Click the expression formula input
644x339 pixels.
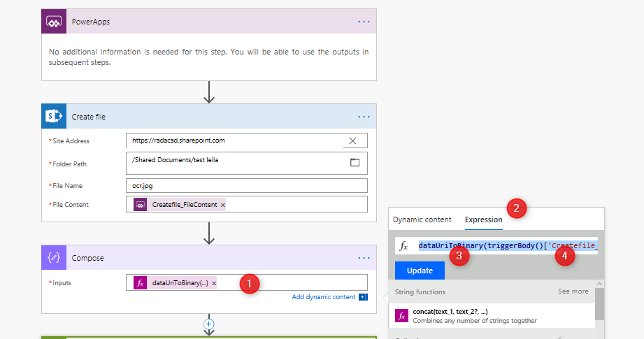click(508, 246)
